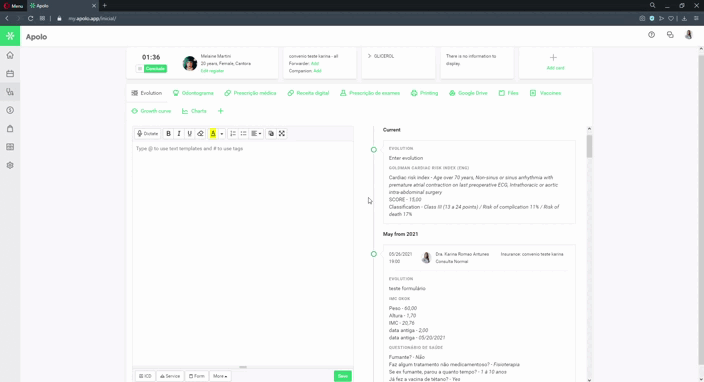The height and width of the screenshot is (382, 704).
Task: Click the plus icon to add tab
Action: (x=220, y=111)
